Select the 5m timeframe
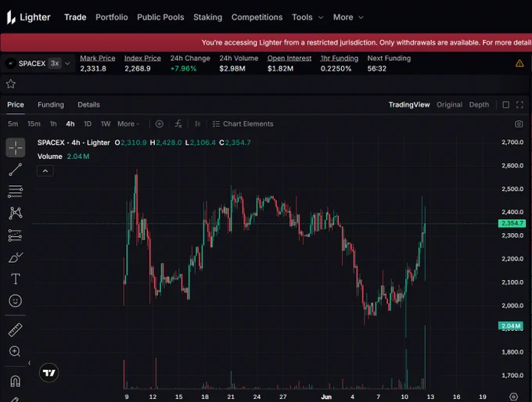Image resolution: width=532 pixels, height=402 pixels. tap(13, 124)
